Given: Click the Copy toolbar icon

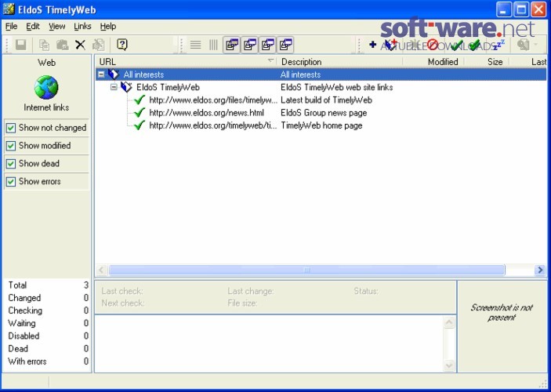Looking at the screenshot, I should tap(44, 45).
